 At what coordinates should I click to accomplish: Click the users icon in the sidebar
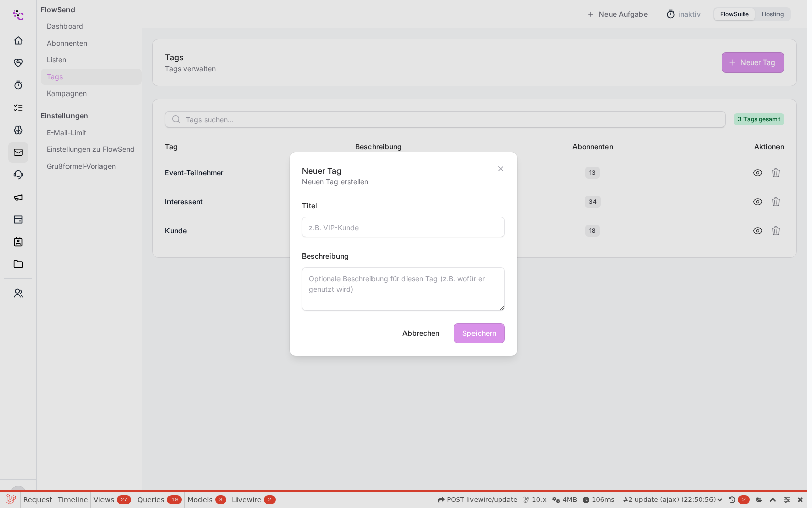[x=18, y=293]
